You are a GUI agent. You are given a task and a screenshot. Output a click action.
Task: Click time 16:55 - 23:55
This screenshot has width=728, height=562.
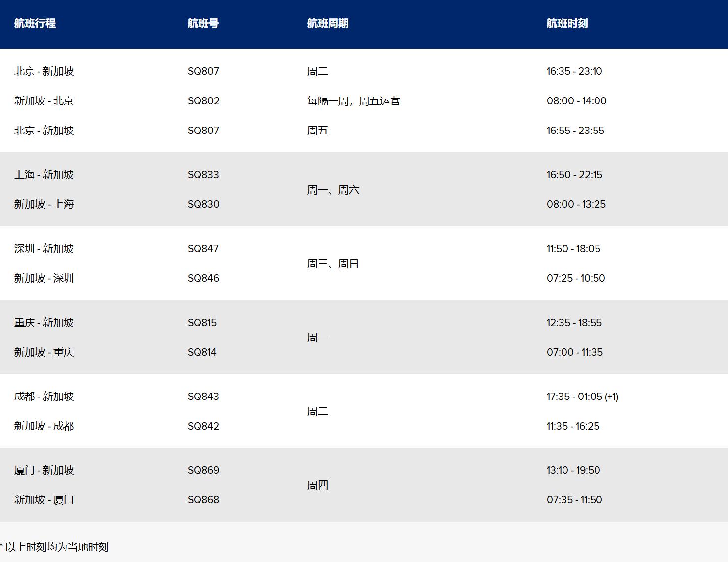point(575,131)
